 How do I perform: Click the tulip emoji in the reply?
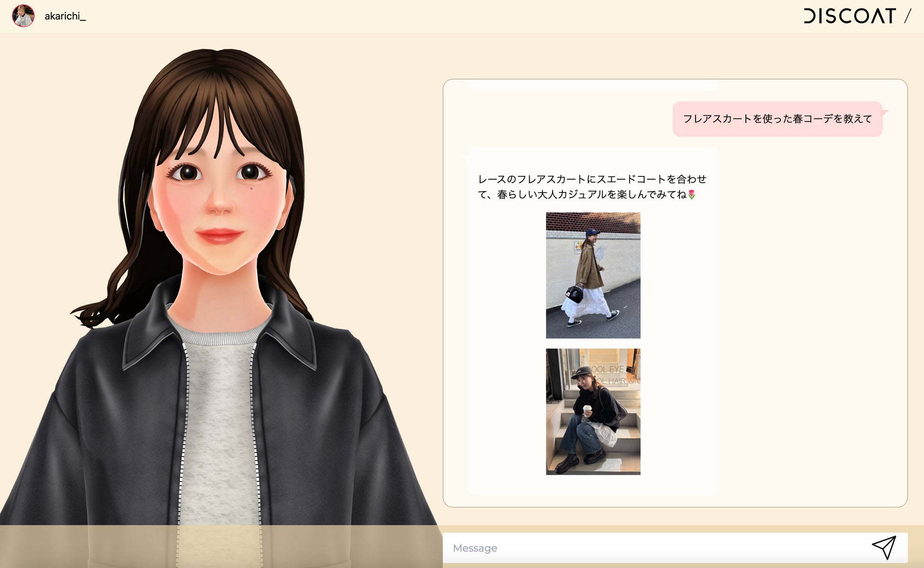[x=691, y=194]
